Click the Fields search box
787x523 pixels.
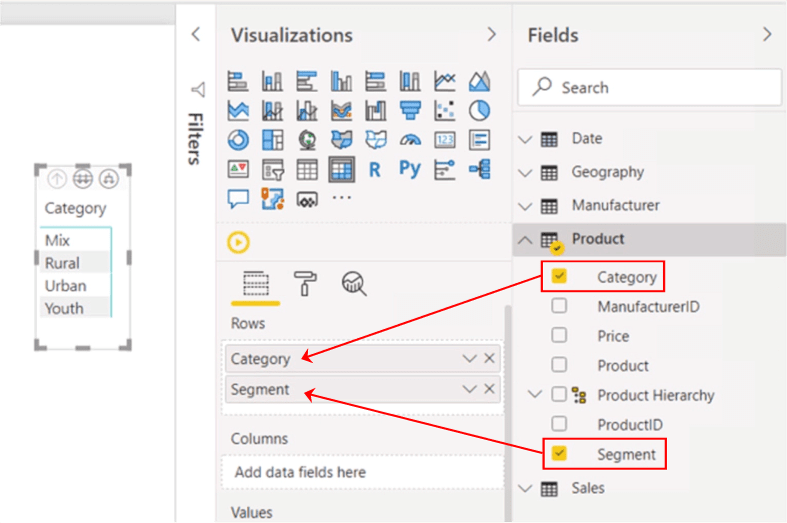[x=650, y=88]
